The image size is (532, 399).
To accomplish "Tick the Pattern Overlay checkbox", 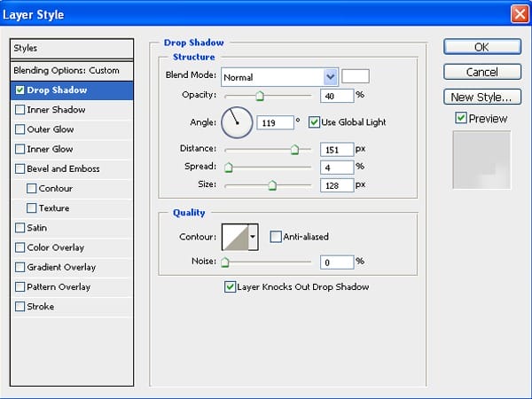I will point(20,286).
